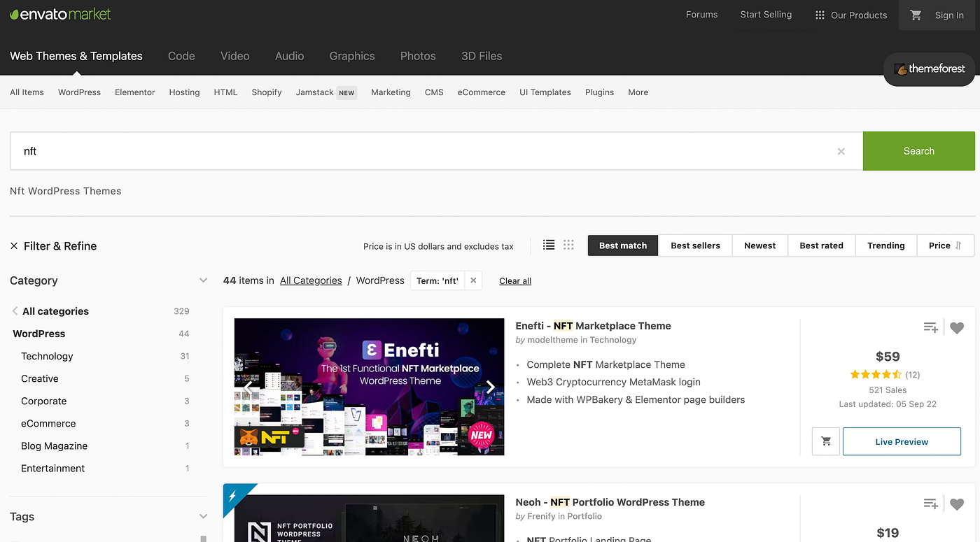The height and width of the screenshot is (542, 980).
Task: Add Enefti theme to cart icon button
Action: 826,442
